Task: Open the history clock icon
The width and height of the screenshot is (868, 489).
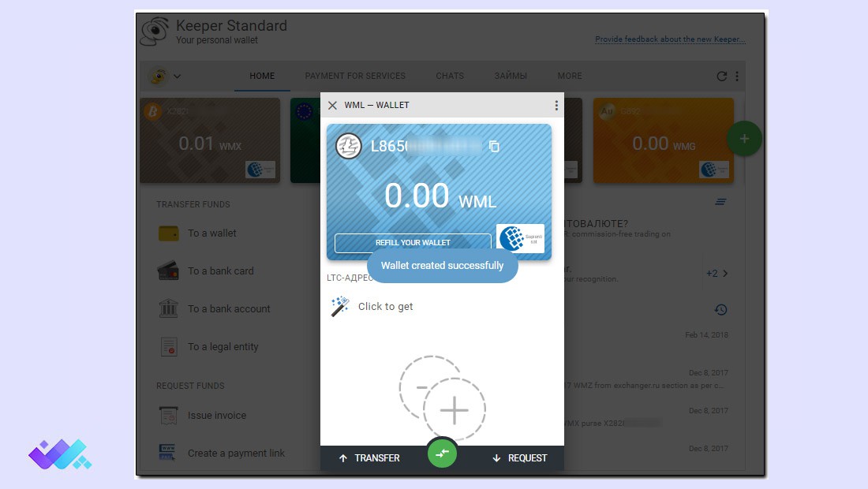Action: point(720,309)
